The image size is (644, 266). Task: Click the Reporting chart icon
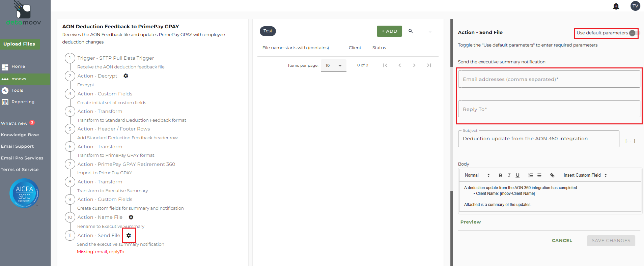pos(5,102)
